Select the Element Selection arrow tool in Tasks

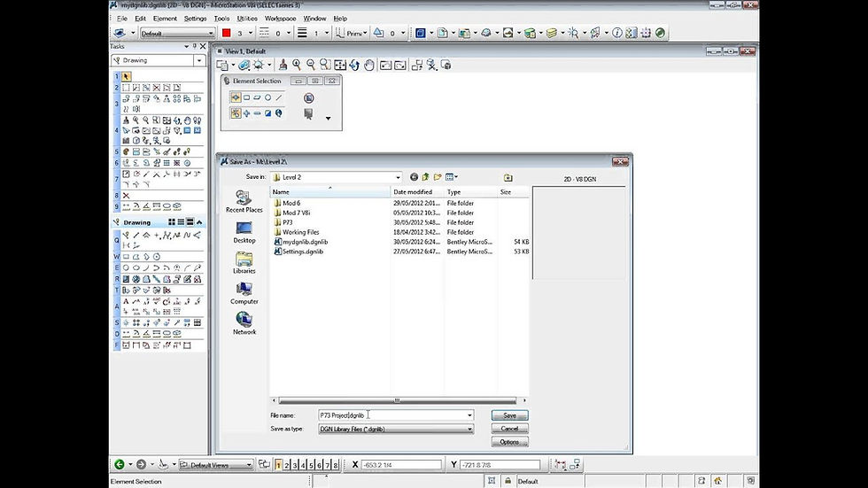(126, 76)
